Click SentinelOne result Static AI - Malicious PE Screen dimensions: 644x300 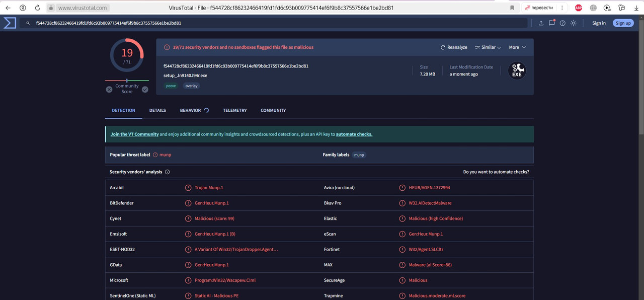(216, 295)
